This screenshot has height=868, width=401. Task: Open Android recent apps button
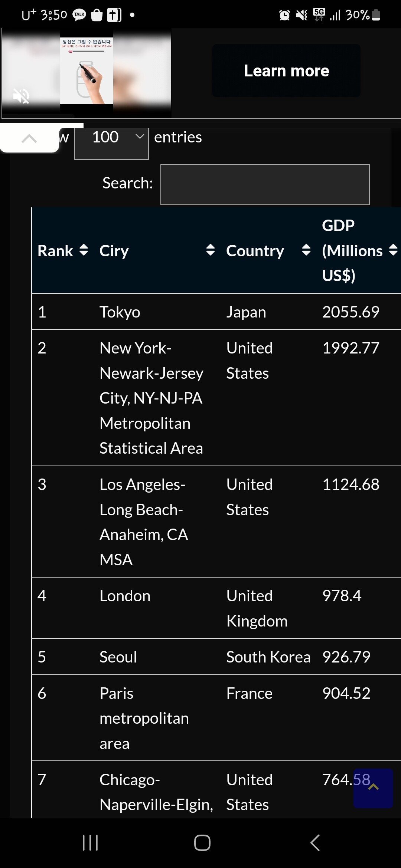[x=90, y=843]
